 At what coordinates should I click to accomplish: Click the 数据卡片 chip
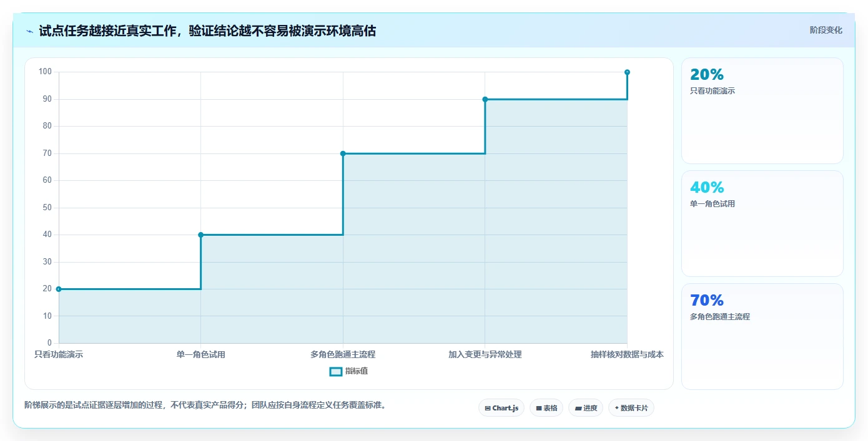pos(631,408)
